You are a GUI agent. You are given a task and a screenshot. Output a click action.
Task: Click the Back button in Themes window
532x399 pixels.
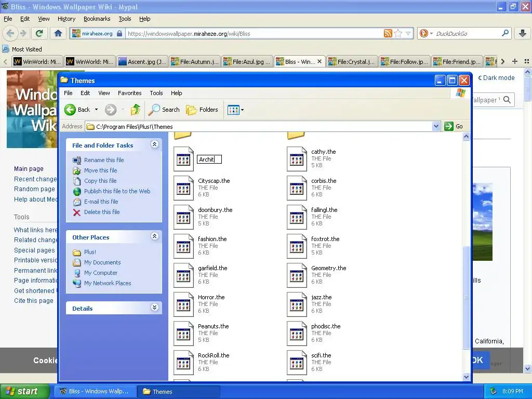pyautogui.click(x=77, y=110)
